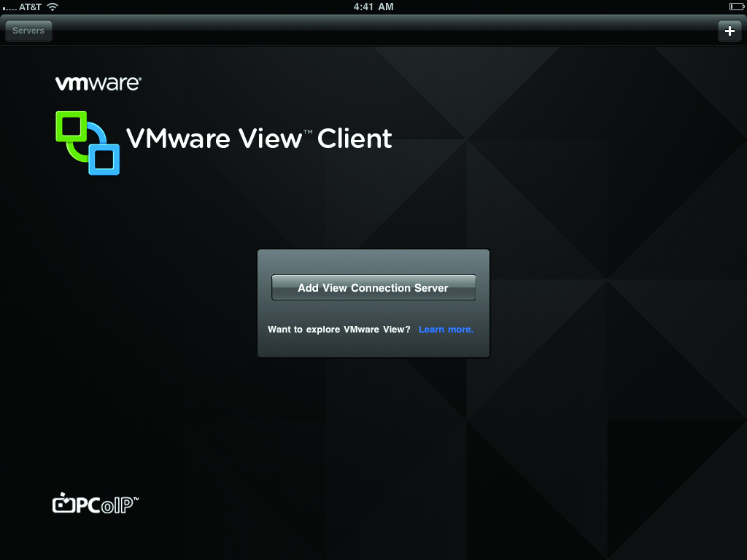
Task: Tap the AT&T carrier label
Action: (30, 7)
